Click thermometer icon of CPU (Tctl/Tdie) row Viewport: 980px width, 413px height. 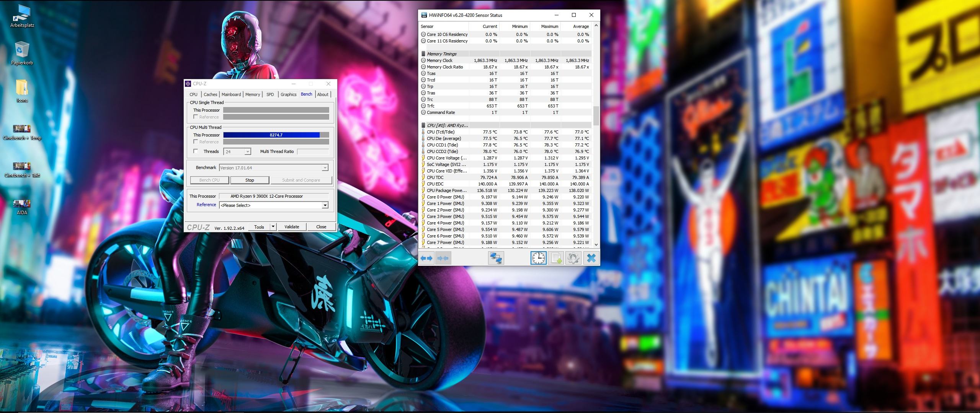click(x=423, y=132)
